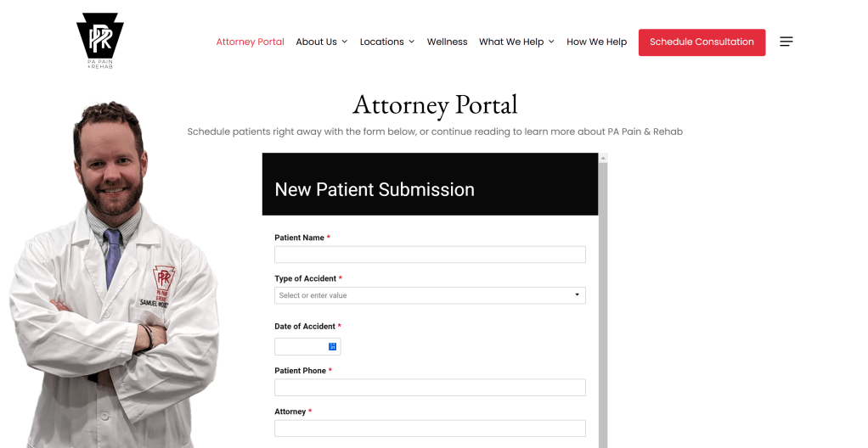Click the Attorney Portal page heading
The image size is (868, 448).
tap(434, 104)
